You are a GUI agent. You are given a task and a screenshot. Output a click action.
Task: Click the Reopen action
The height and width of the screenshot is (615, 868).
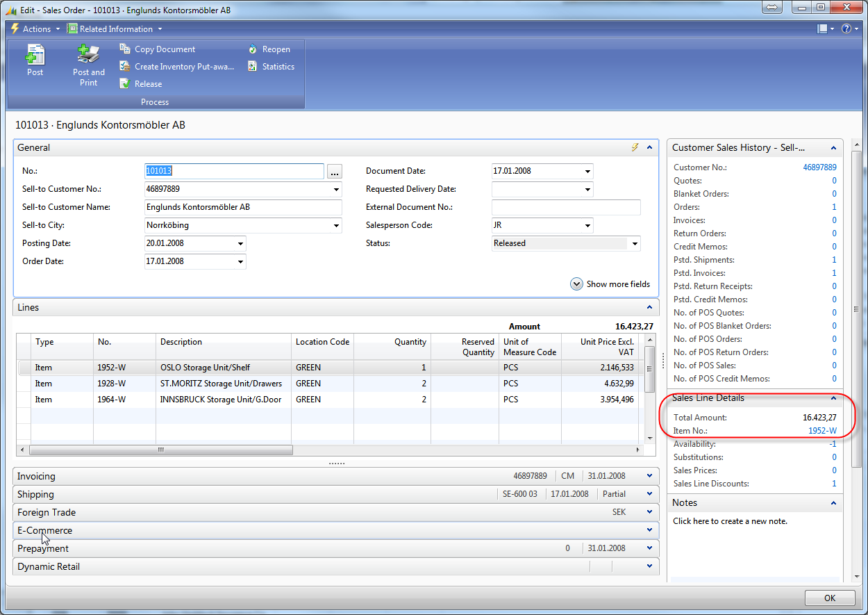[269, 49]
